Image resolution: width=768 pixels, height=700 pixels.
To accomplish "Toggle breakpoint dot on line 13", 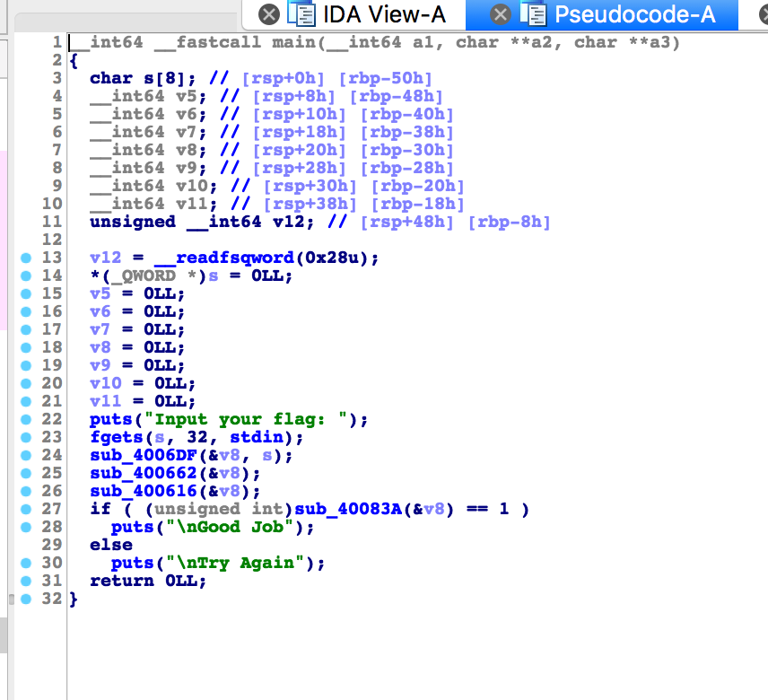I will click(x=26, y=258).
